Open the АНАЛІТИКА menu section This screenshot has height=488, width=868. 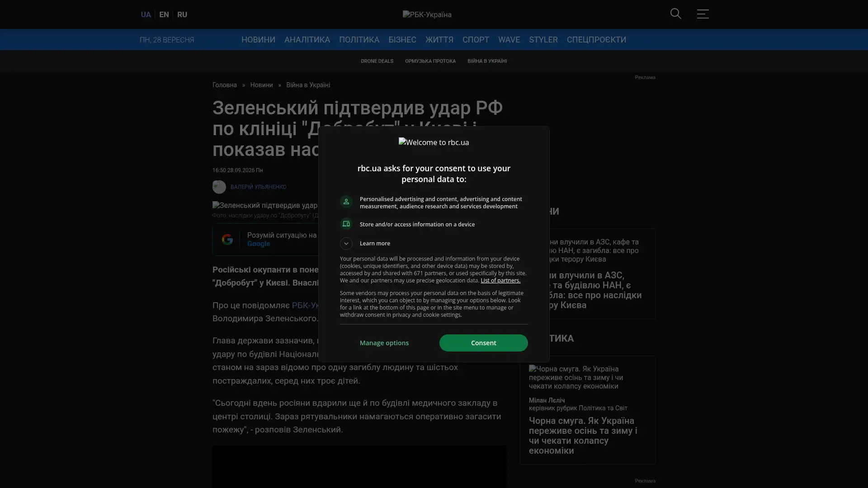(x=307, y=40)
